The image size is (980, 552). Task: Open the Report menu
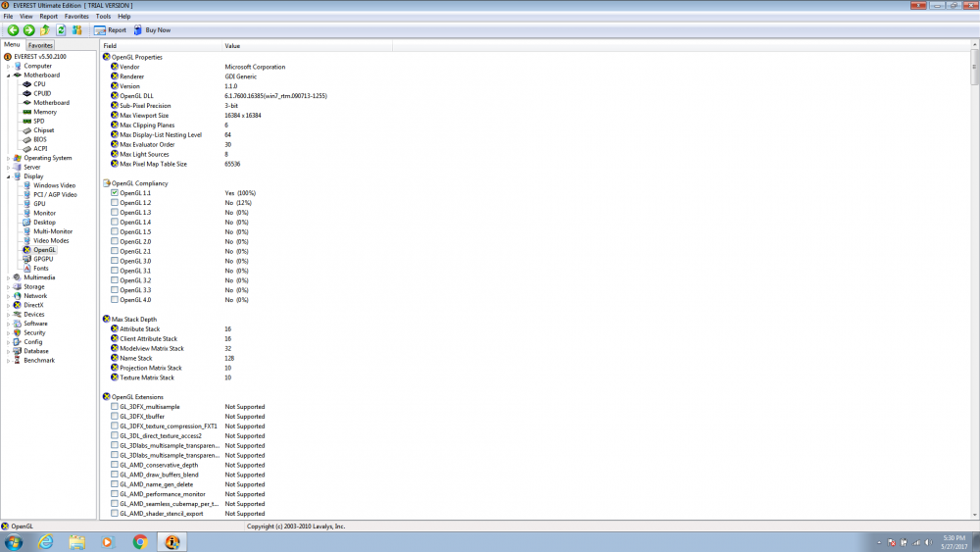48,17
